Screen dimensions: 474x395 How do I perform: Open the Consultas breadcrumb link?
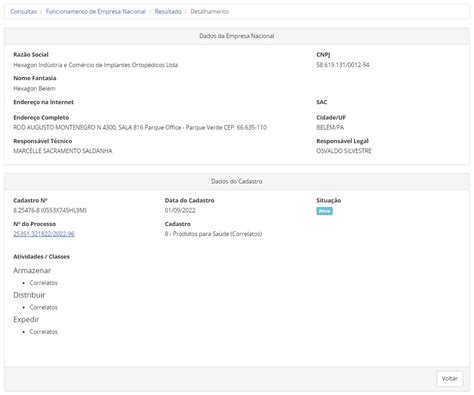(x=23, y=12)
